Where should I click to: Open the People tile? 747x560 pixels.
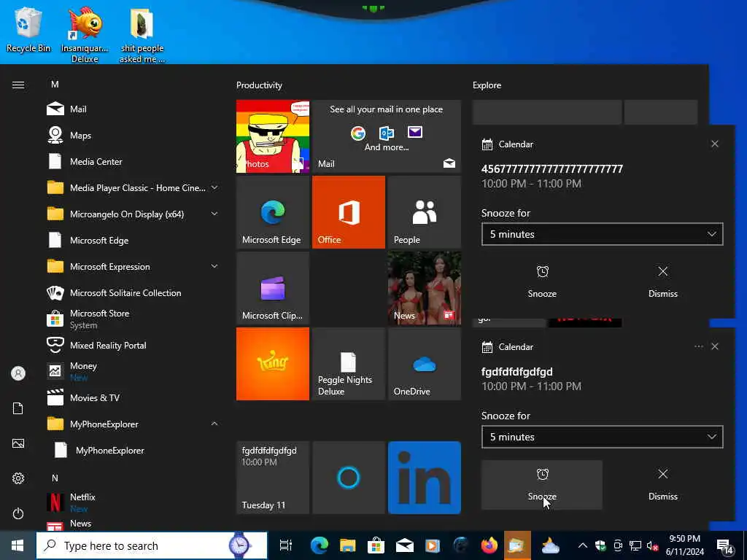coord(425,212)
